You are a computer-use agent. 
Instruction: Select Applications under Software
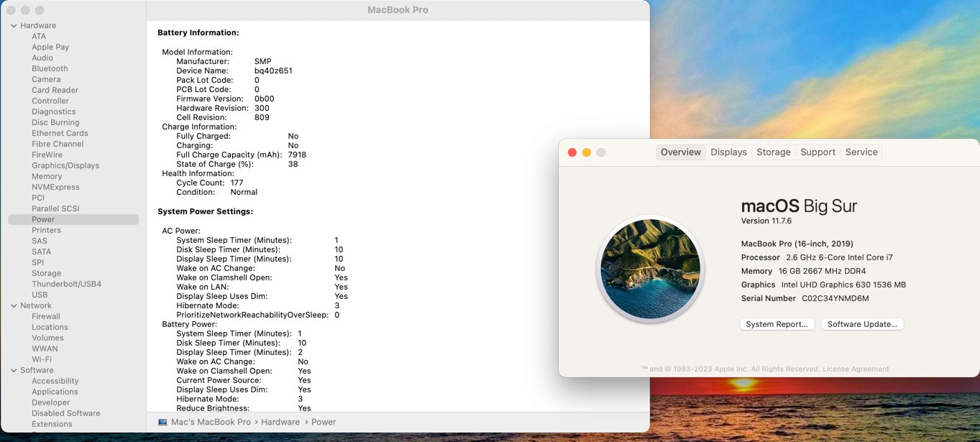click(55, 392)
